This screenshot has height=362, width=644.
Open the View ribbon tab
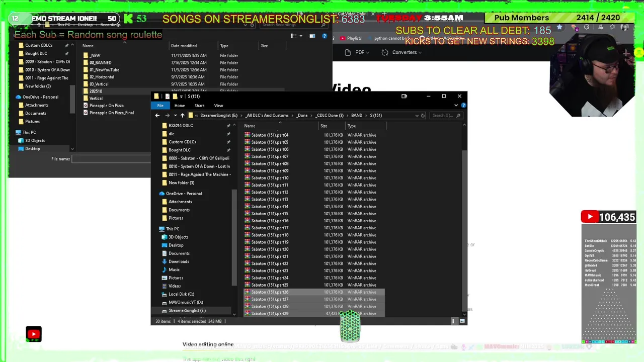tap(218, 106)
